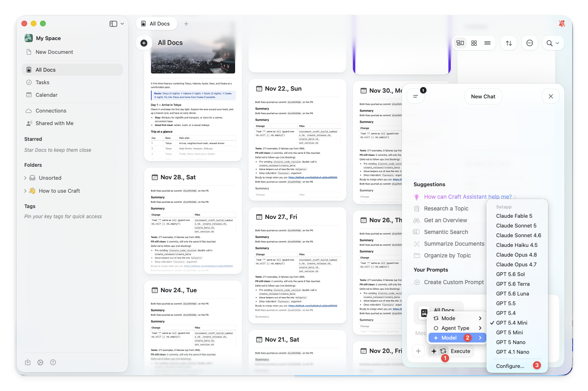Screen dimensions: 588x391
Task: Switch to grid view
Action: pos(474,43)
